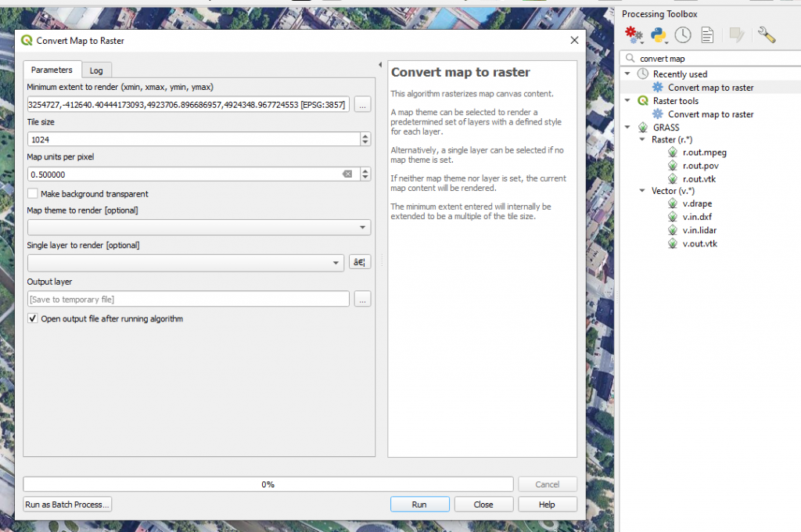The height and width of the screenshot is (532, 801).
Task: Uncheck Open output file after running algorithm
Action: [x=33, y=318]
